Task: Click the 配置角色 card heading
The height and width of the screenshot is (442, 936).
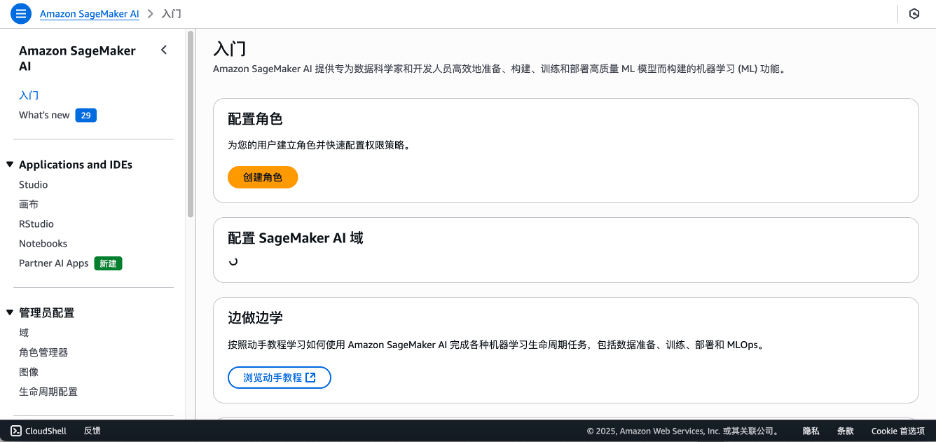Action: (255, 119)
